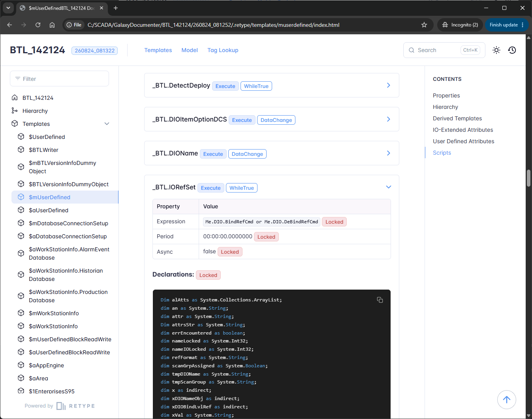Click the cube icon next to $aAppEngine

21,365
